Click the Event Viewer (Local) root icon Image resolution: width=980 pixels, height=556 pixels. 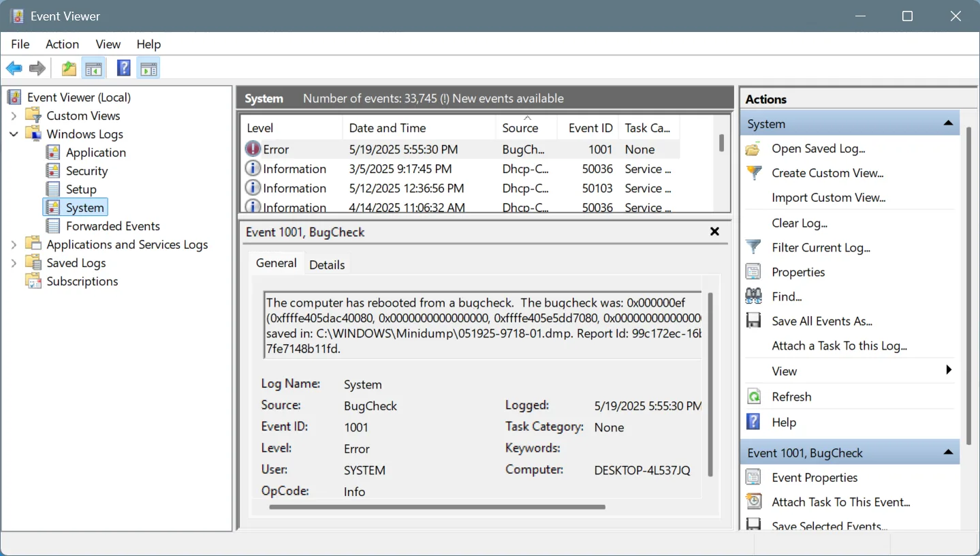click(15, 97)
